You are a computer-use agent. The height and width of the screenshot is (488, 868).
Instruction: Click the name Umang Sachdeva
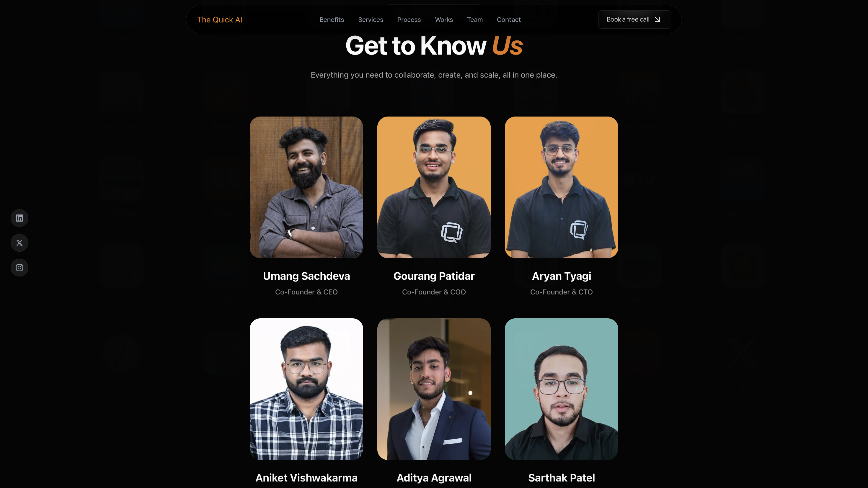306,276
